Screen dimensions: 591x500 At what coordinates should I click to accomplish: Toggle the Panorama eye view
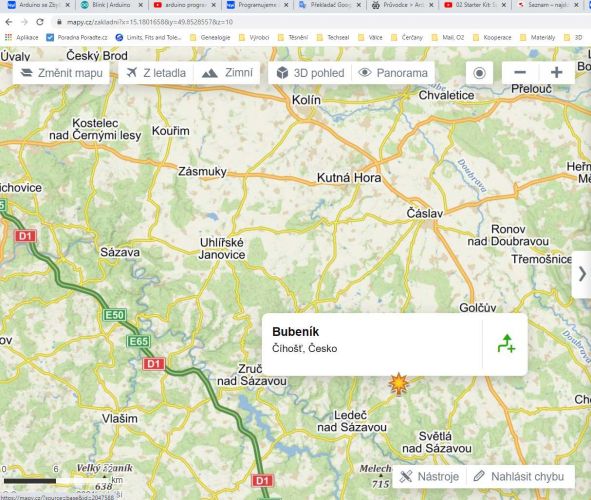[x=393, y=73]
